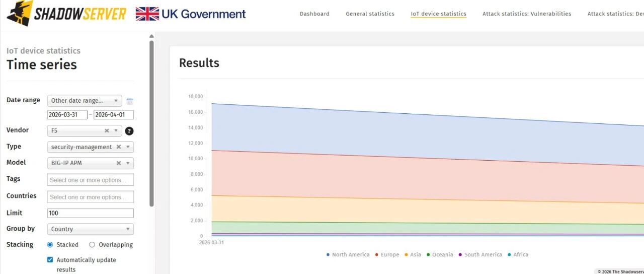This screenshot has width=644, height=274.
Task: Toggle Automatically update results checkbox
Action: tap(50, 260)
